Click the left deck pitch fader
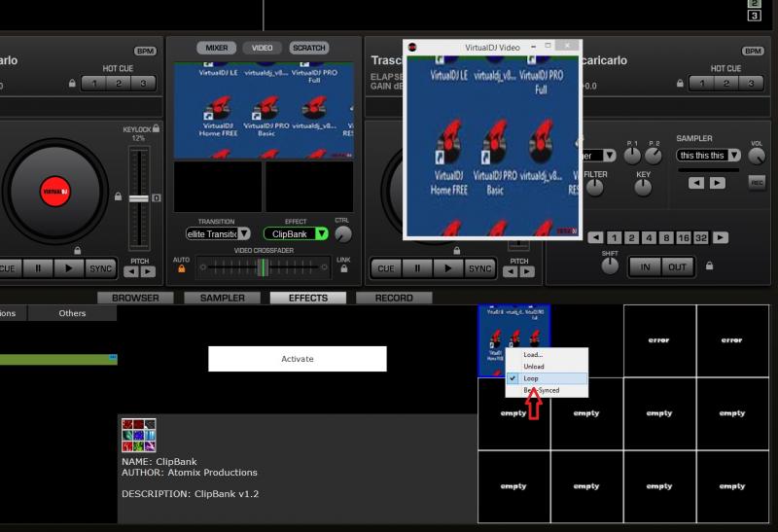 click(x=139, y=198)
